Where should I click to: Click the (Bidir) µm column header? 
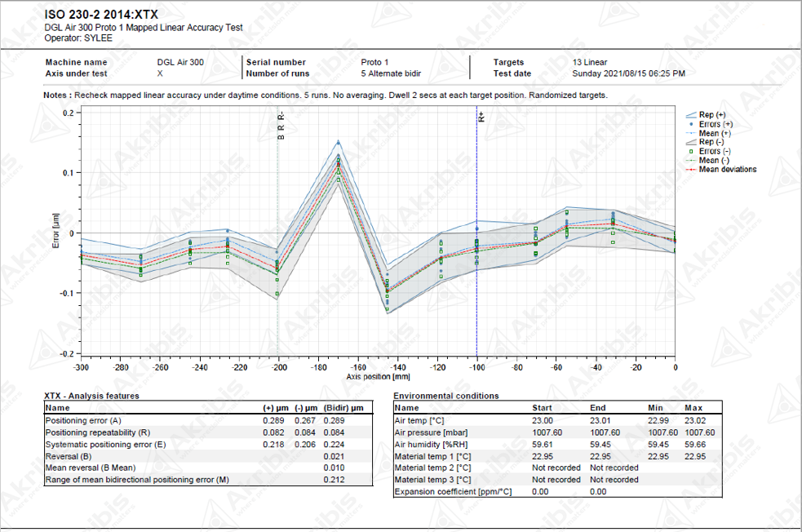pos(343,407)
